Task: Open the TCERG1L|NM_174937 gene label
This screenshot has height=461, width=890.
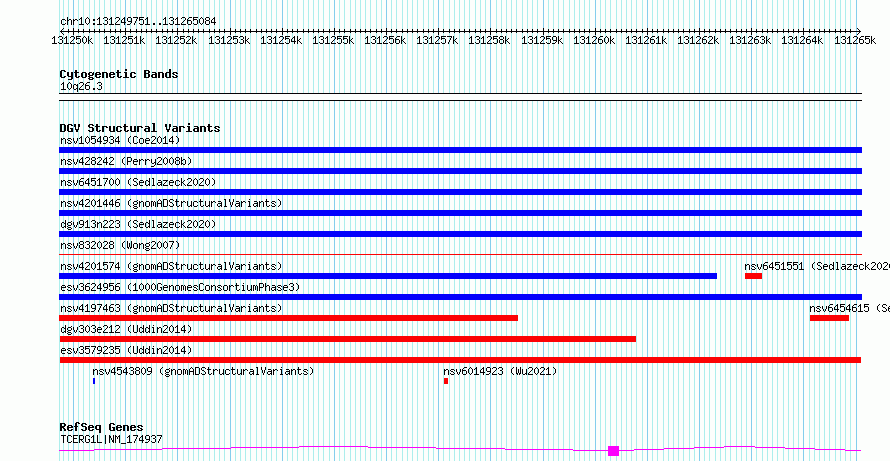Action: tap(111, 439)
